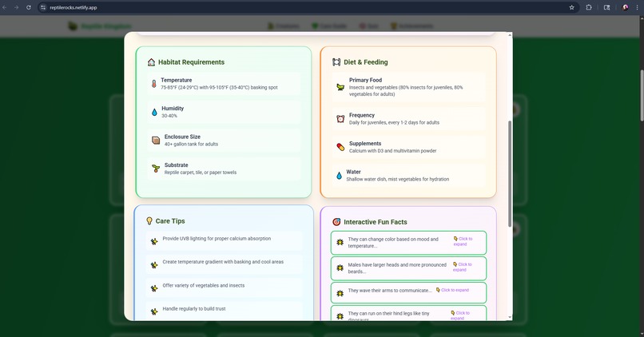Open the Chrome three-dot menu

pyautogui.click(x=637, y=7)
